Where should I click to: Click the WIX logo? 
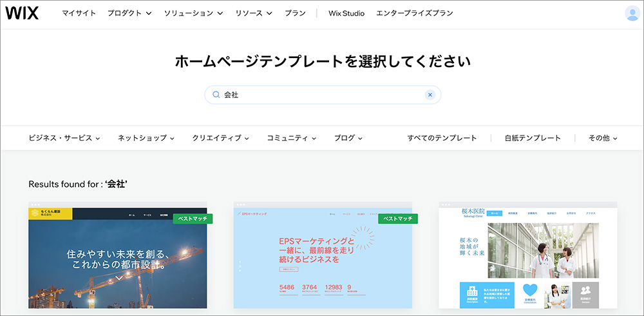pyautogui.click(x=22, y=13)
